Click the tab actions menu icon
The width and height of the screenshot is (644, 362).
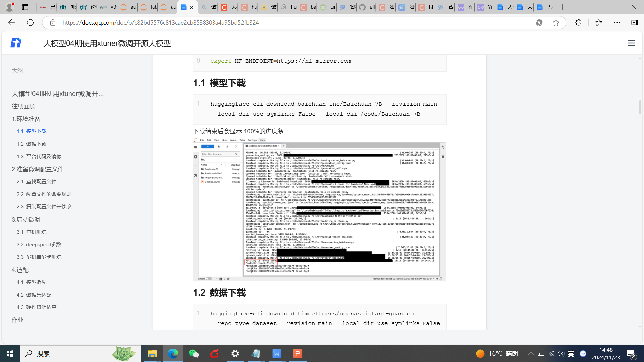[25, 7]
